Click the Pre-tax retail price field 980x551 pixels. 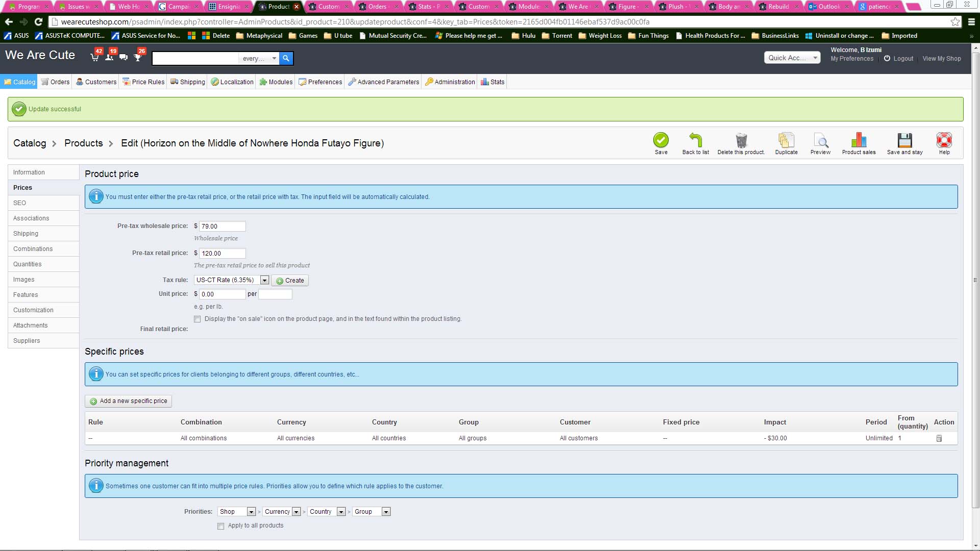coord(222,254)
